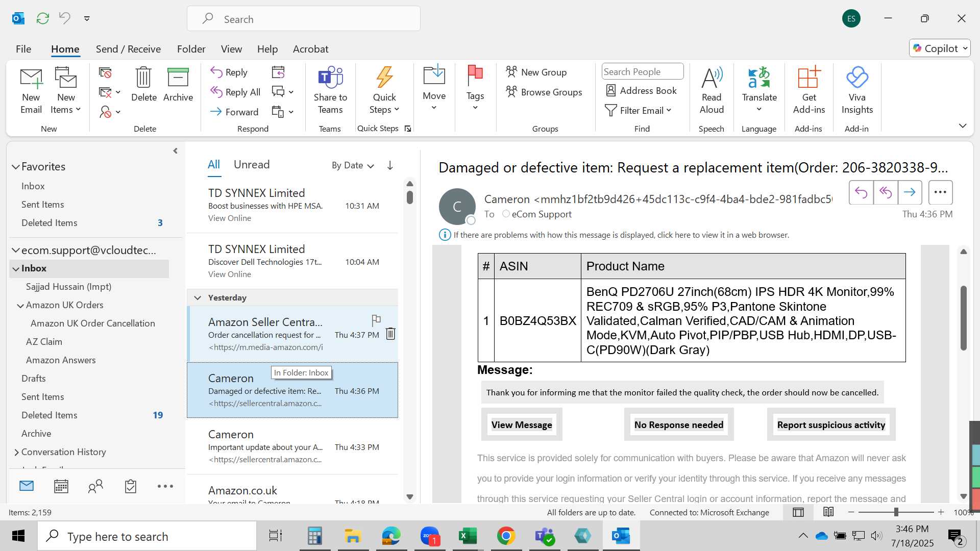The height and width of the screenshot is (551, 980).
Task: Click the Undo icon in title bar
Action: tap(65, 18)
